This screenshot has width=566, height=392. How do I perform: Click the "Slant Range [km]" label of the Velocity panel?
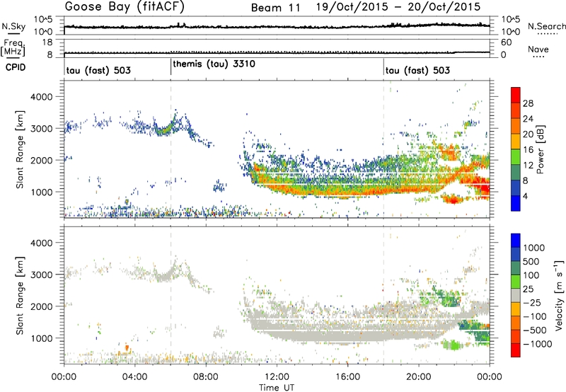[20, 295]
